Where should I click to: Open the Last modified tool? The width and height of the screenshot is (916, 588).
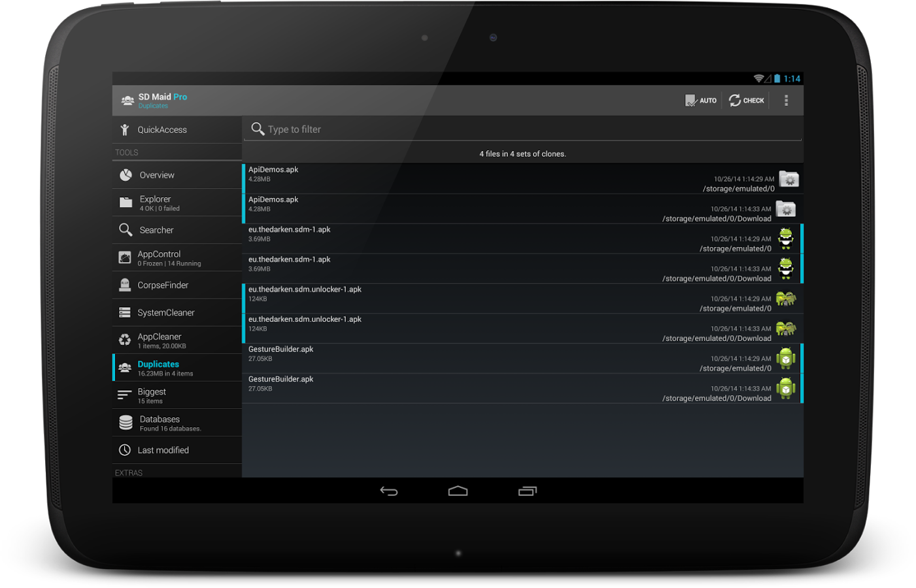pos(177,450)
